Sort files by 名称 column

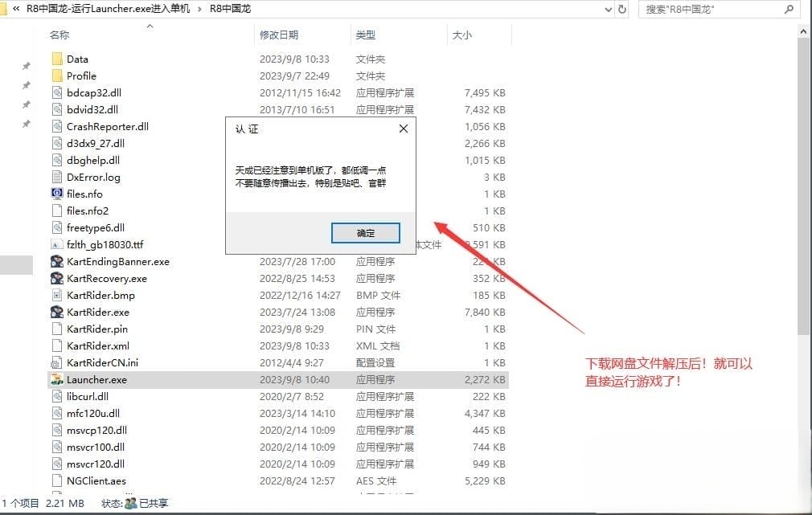(x=59, y=35)
